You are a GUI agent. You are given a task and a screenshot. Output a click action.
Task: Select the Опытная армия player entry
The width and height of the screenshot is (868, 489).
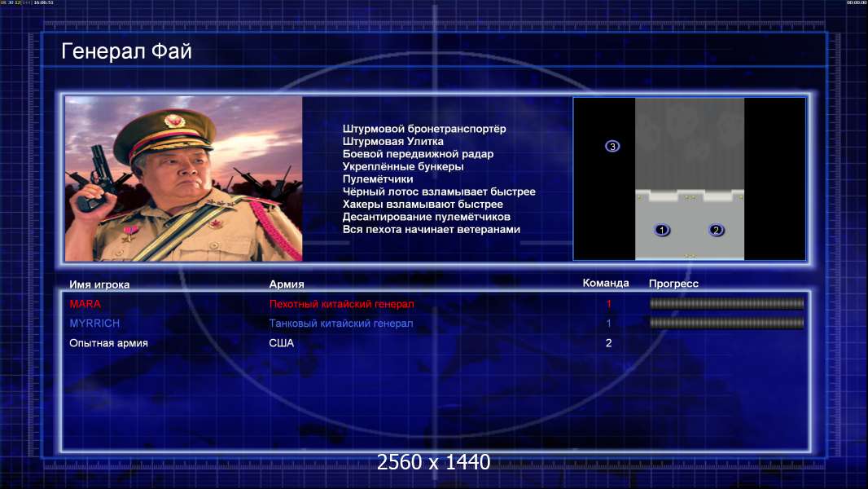point(108,343)
